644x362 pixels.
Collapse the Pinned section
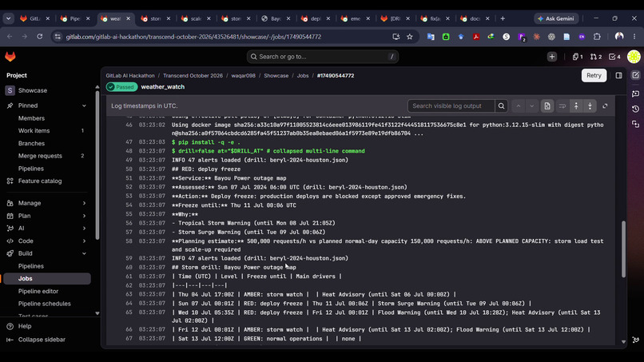[x=84, y=105]
